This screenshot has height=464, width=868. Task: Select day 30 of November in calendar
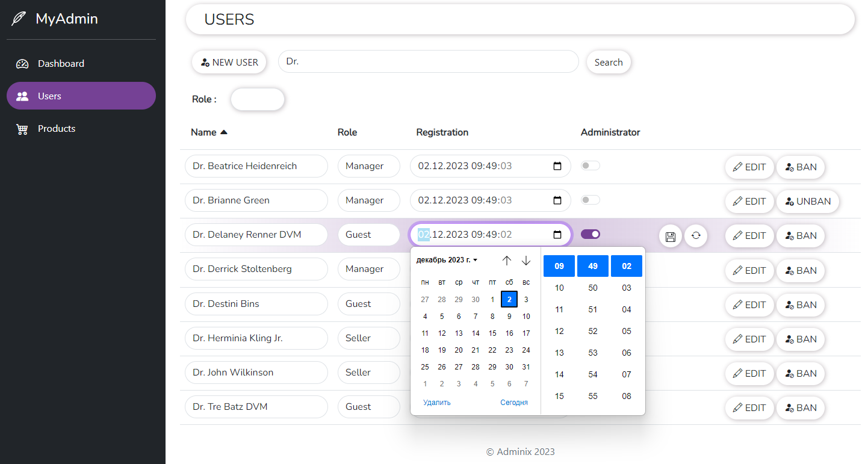476,300
